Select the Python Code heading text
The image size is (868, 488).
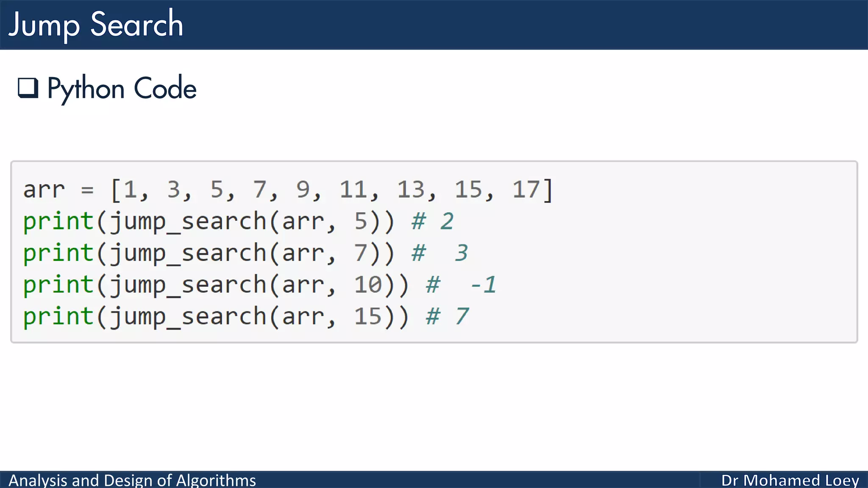[x=122, y=89]
